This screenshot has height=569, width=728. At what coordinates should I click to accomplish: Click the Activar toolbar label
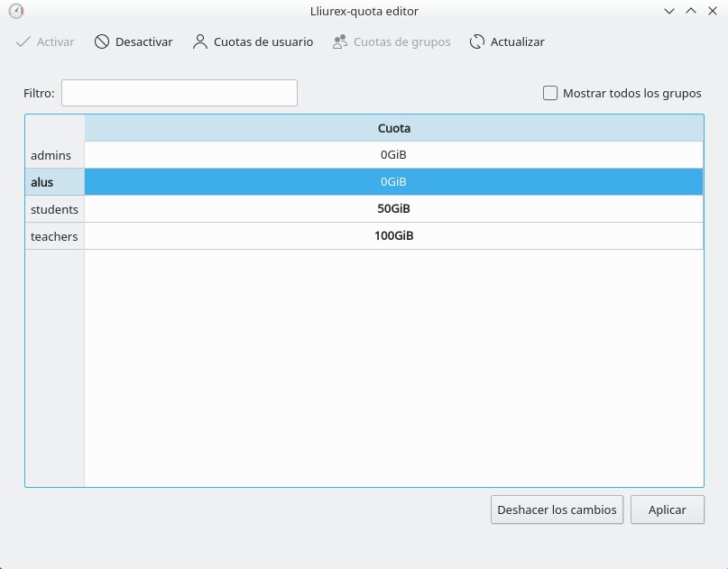[56, 41]
